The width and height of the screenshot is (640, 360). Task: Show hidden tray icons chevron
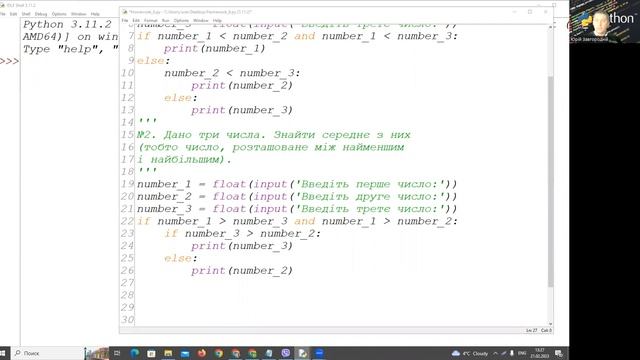click(496, 353)
